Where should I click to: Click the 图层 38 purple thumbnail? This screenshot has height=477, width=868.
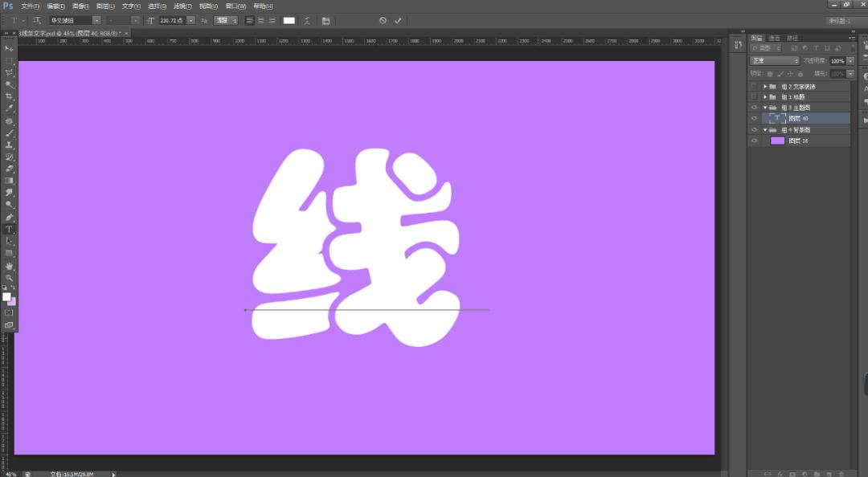click(x=777, y=141)
